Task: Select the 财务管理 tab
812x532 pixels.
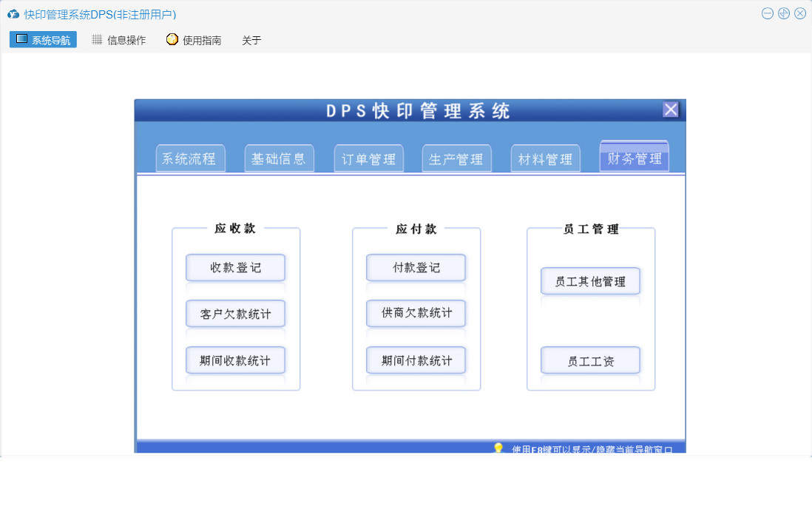Action: [x=635, y=156]
